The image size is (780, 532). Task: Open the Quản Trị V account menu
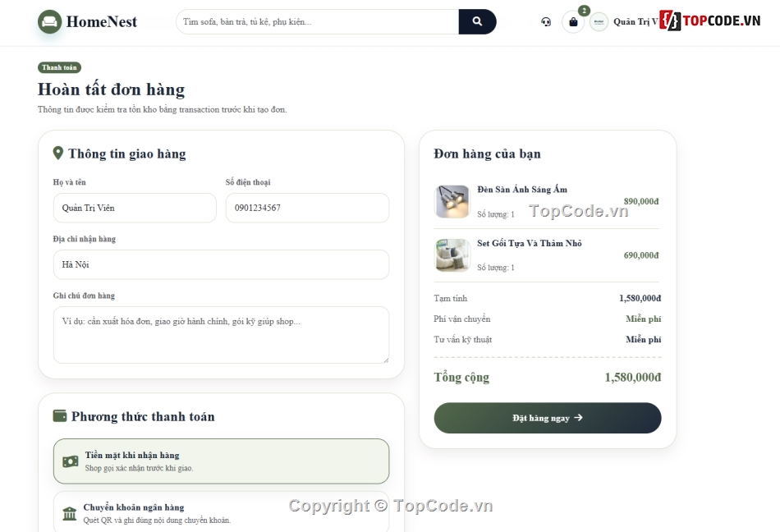pyautogui.click(x=635, y=22)
